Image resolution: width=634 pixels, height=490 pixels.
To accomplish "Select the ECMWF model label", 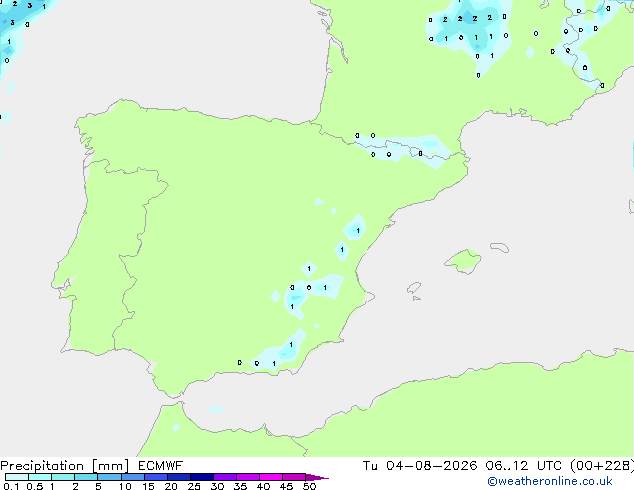I will (161, 466).
